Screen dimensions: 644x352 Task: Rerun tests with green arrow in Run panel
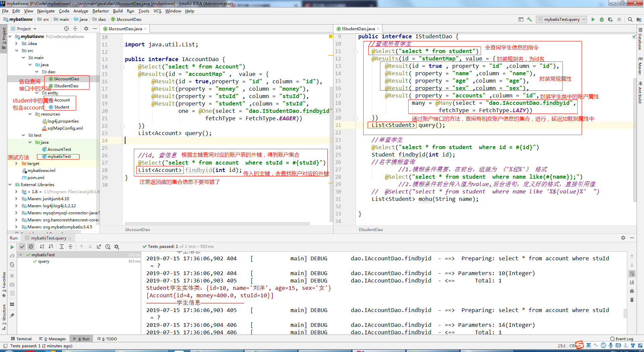pyautogui.click(x=12, y=247)
